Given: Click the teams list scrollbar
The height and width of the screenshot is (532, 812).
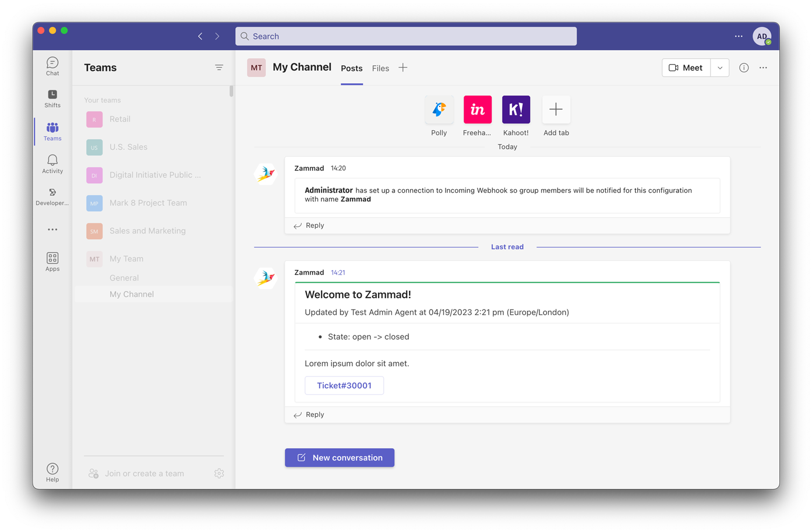Looking at the screenshot, I should pos(231,91).
